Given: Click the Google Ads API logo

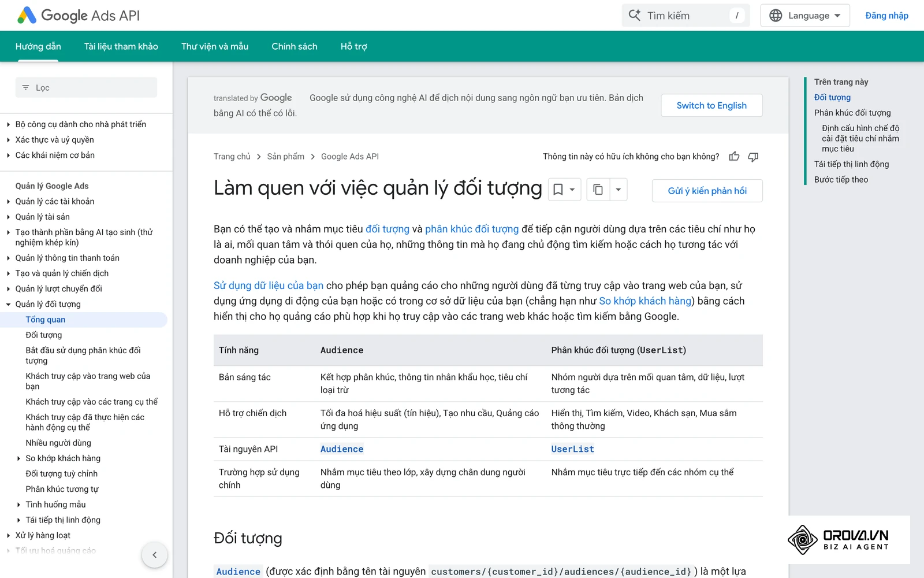Looking at the screenshot, I should pos(79,16).
